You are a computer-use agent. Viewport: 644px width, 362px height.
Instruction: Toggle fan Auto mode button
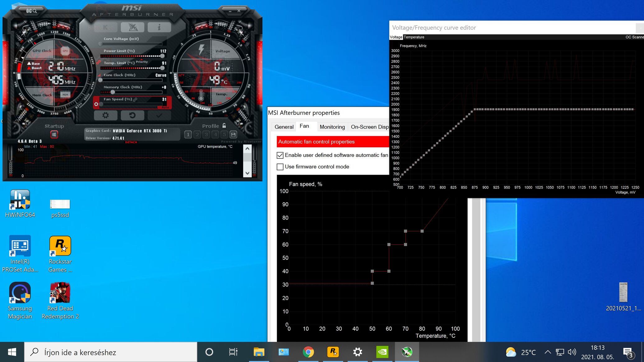click(x=165, y=108)
